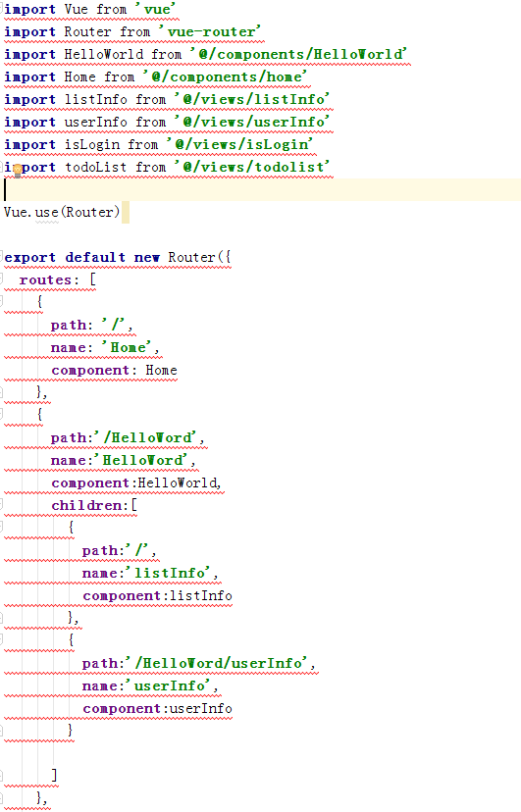Click path '/HelloWord/userInfo' string
Viewport: 521px width, 812px height.
tap(217, 663)
